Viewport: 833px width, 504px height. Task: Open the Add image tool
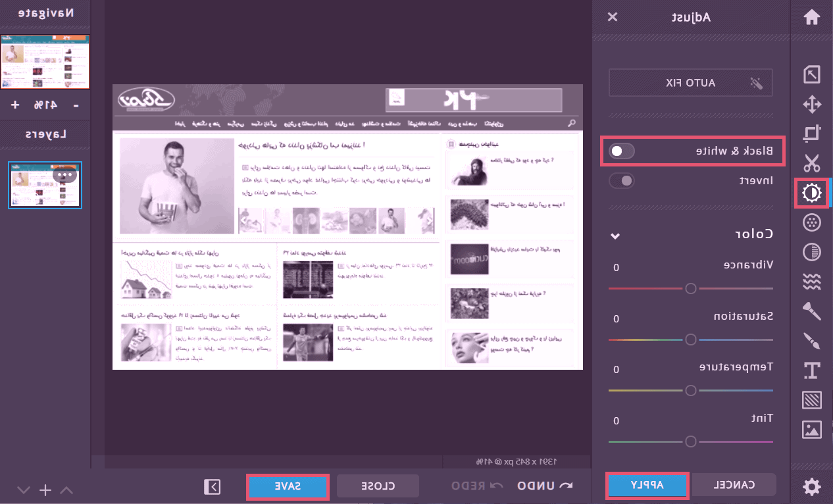[812, 430]
